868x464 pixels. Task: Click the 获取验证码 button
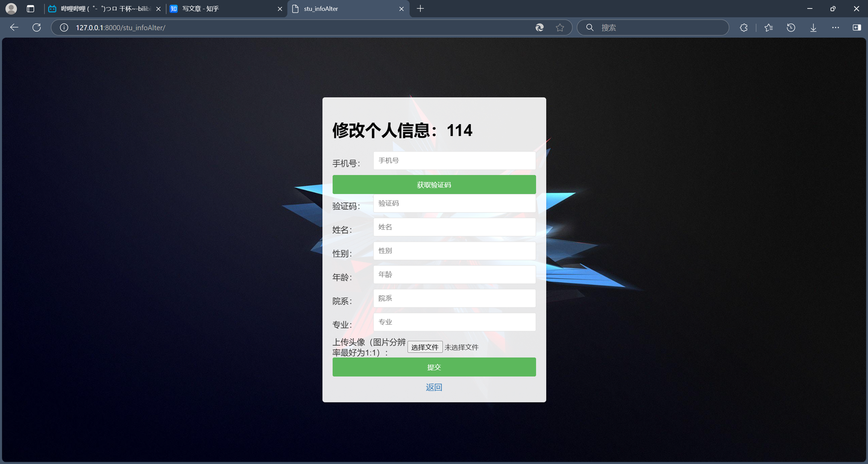pyautogui.click(x=434, y=184)
